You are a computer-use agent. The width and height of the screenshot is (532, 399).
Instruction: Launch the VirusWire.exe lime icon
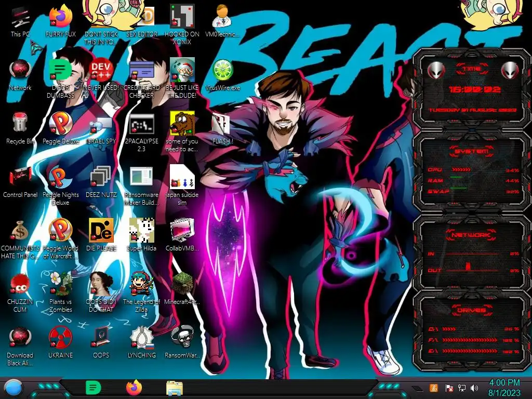click(x=222, y=75)
